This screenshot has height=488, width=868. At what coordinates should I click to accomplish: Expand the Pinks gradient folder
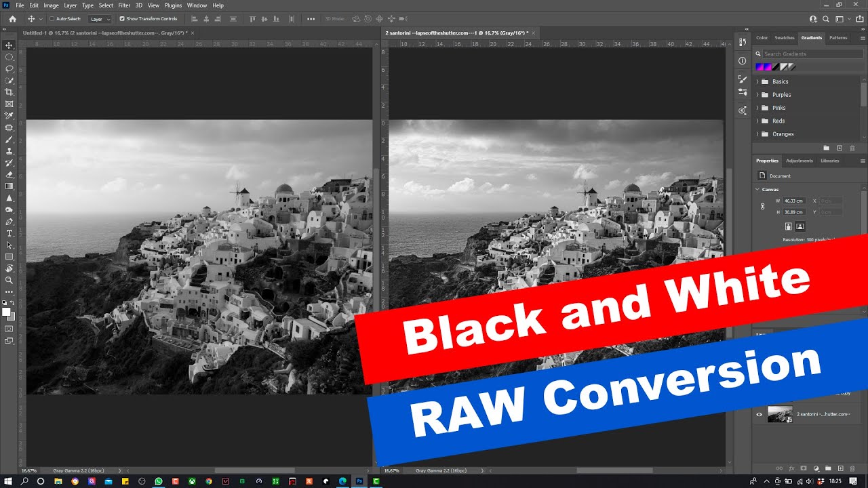(757, 108)
